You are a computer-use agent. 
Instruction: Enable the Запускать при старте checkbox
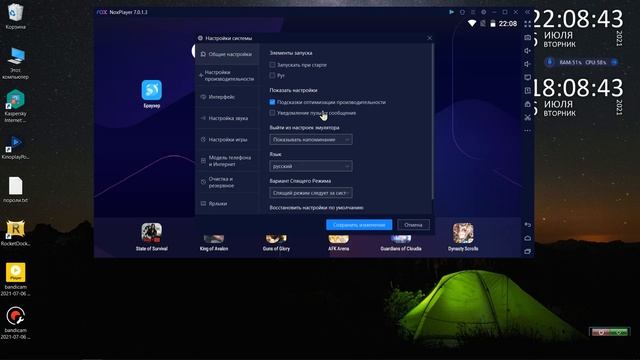[x=272, y=64]
